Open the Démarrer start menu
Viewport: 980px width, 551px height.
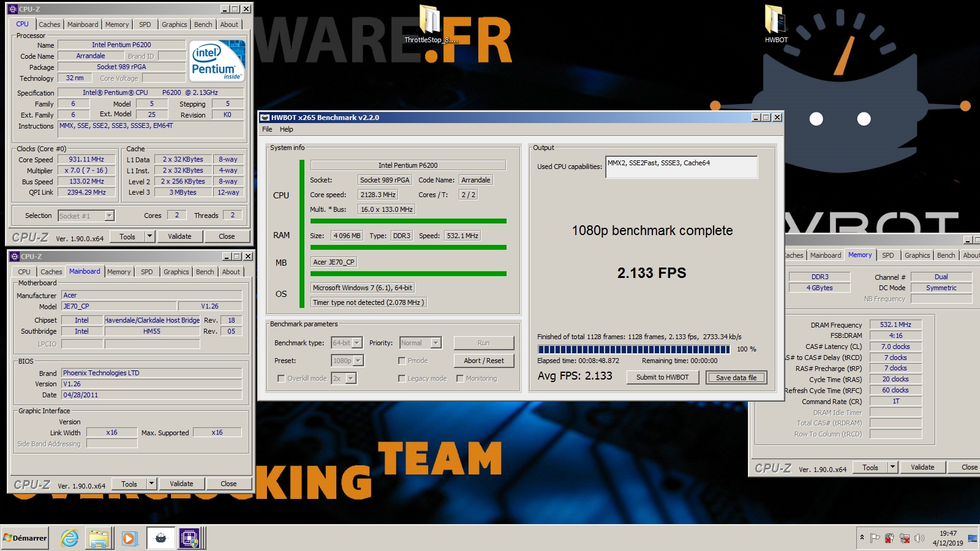point(25,538)
